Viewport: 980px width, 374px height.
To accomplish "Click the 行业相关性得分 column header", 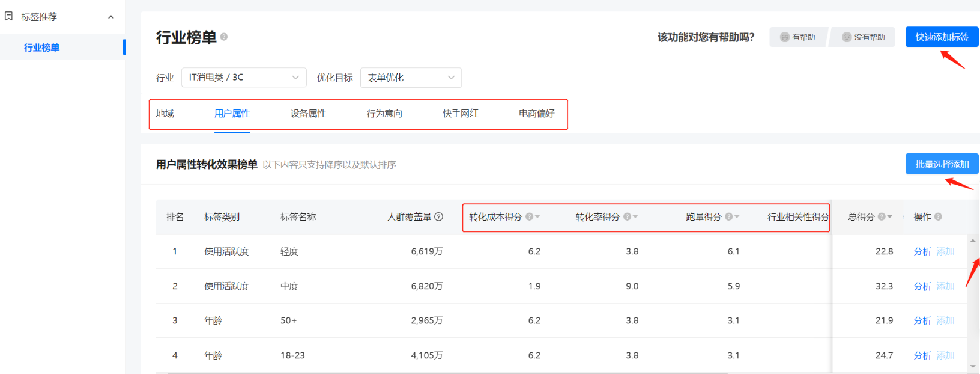I will point(798,217).
